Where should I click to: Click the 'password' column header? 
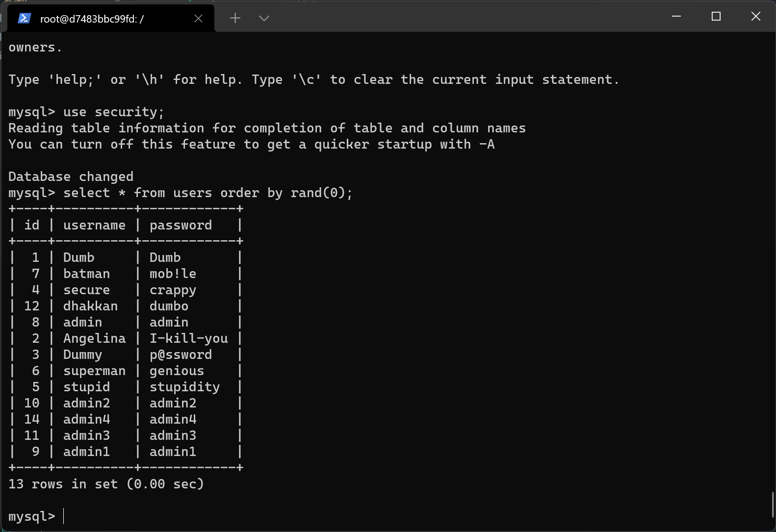tap(181, 225)
